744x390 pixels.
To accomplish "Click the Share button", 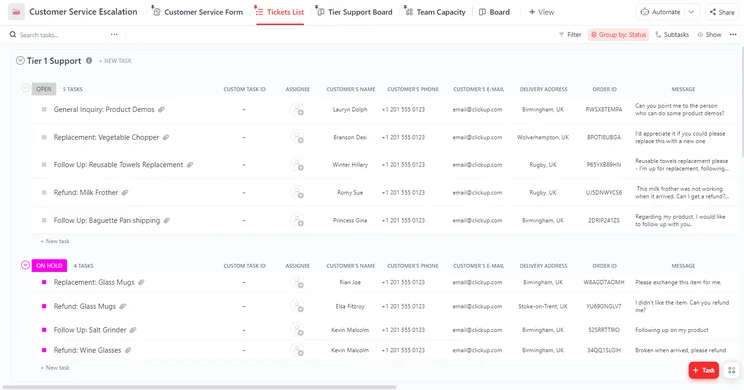I will click(x=722, y=12).
